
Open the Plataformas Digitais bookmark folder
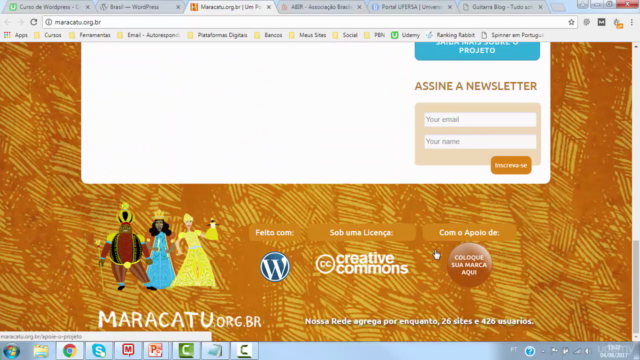click(218, 35)
